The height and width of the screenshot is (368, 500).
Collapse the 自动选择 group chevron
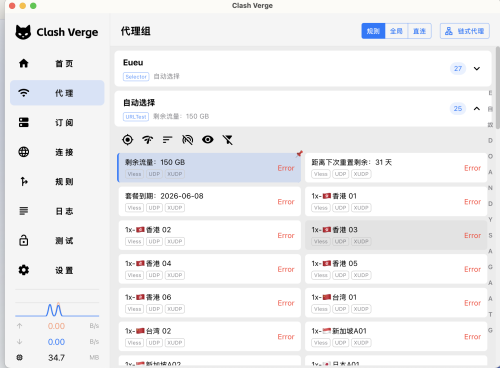coord(477,109)
